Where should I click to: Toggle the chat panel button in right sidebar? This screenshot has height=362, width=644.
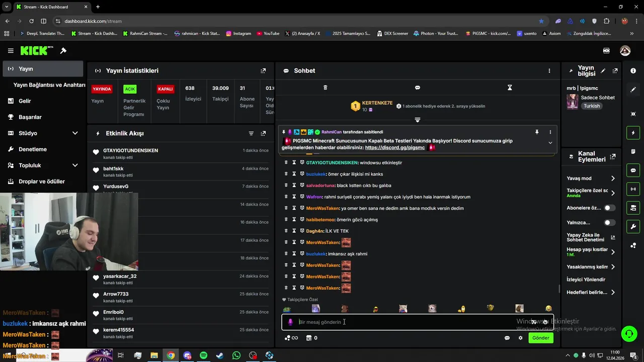point(633,170)
